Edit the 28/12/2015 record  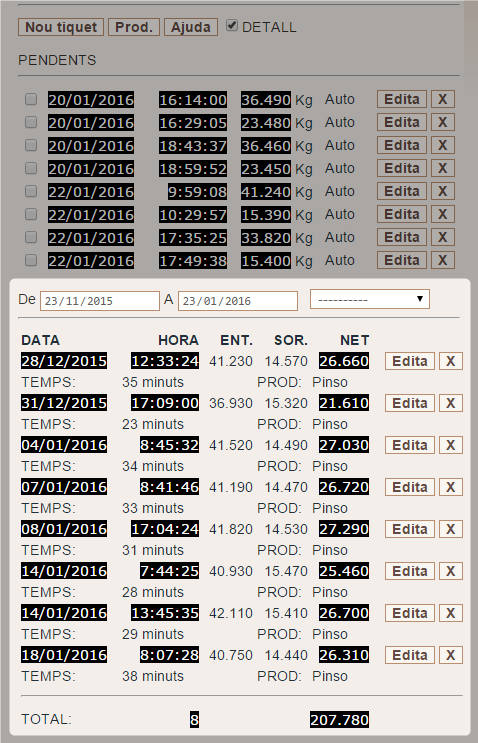click(x=410, y=361)
